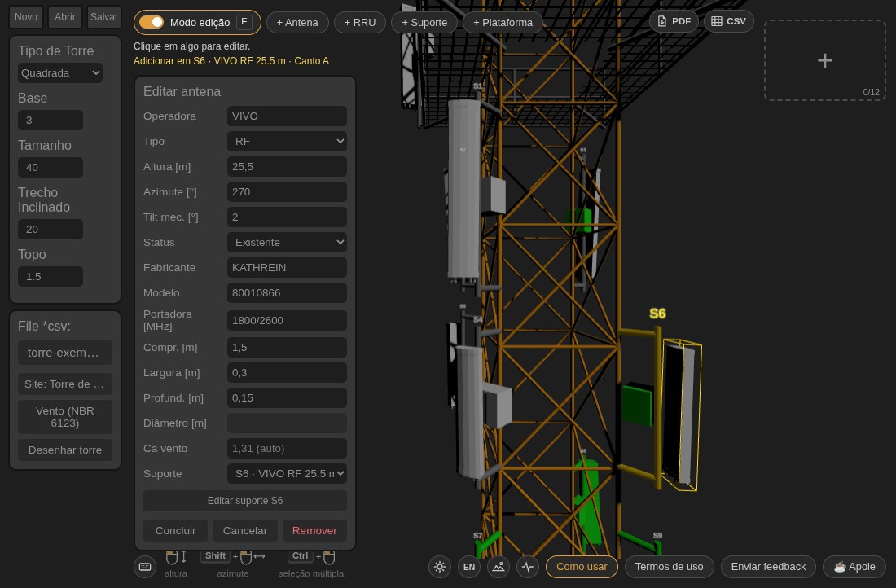Focus the Base input field

point(51,120)
